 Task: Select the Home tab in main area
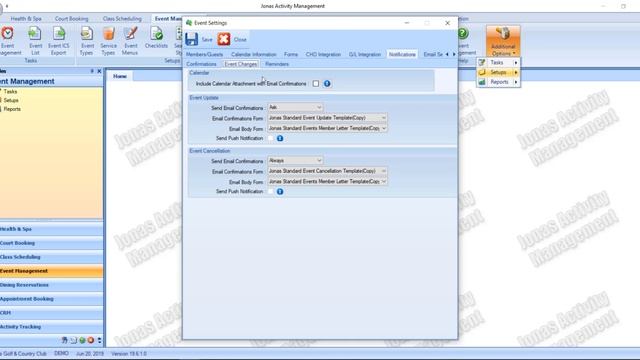(120, 76)
